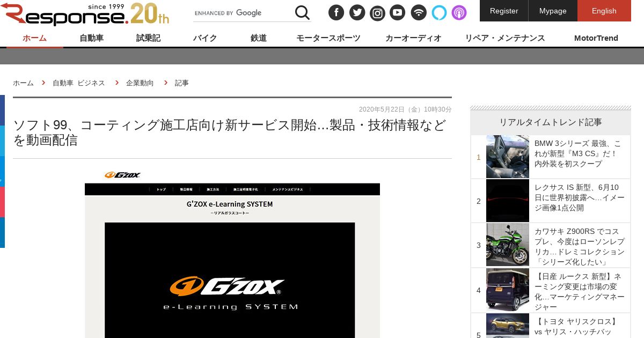The image size is (644, 338).
Task: Go to 自動車 ビジネス breadcrumb
Action: [x=79, y=83]
